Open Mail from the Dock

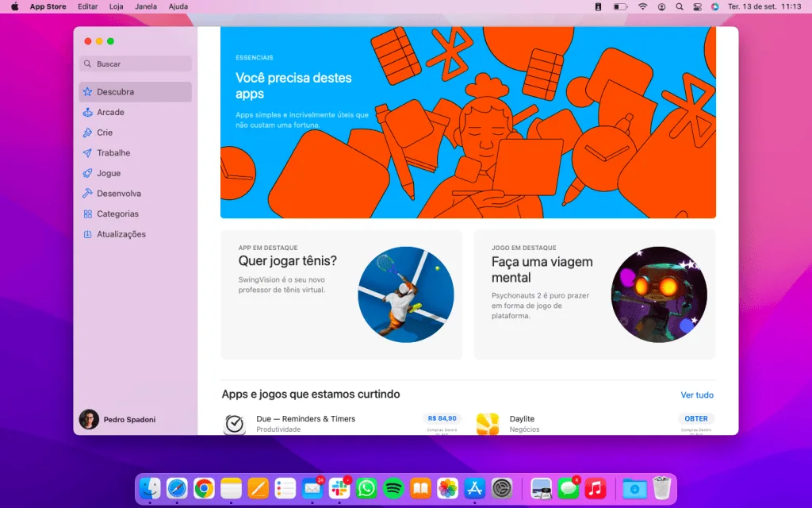(312, 488)
